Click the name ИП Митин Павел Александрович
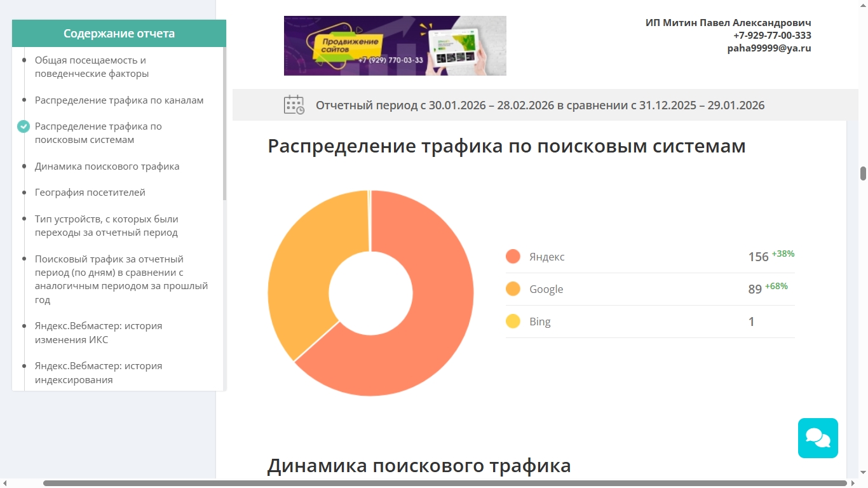The width and height of the screenshot is (868, 488). tap(728, 22)
